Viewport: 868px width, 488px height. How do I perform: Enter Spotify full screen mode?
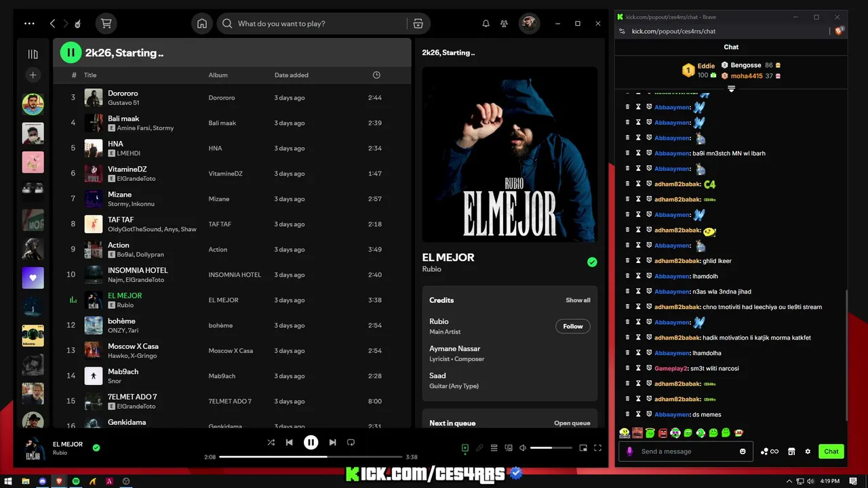click(597, 448)
